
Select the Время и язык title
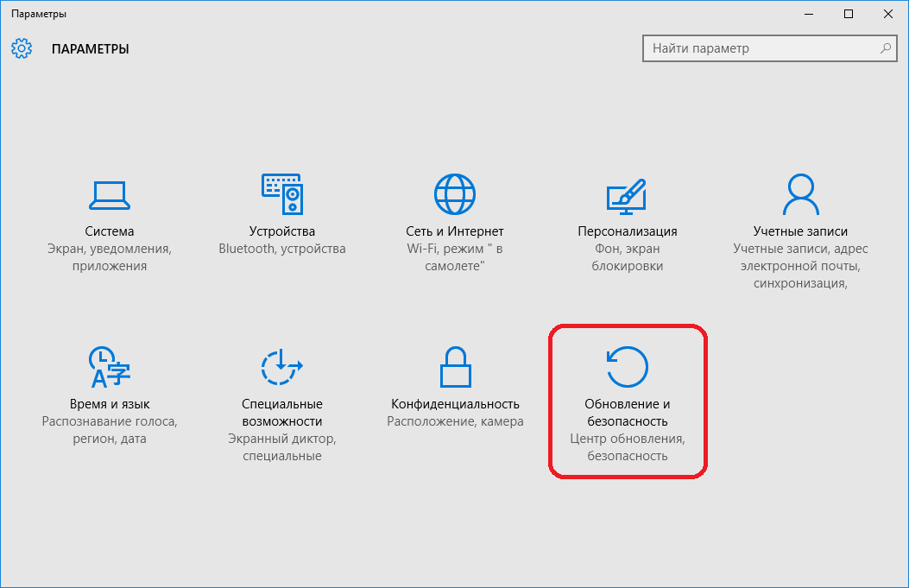[x=110, y=404]
